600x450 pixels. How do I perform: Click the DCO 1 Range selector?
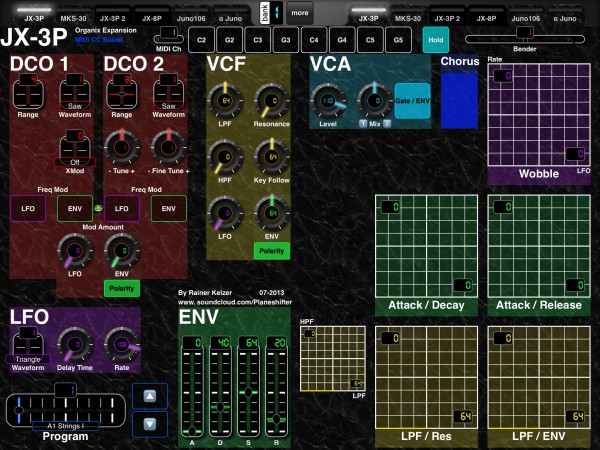[x=28, y=92]
